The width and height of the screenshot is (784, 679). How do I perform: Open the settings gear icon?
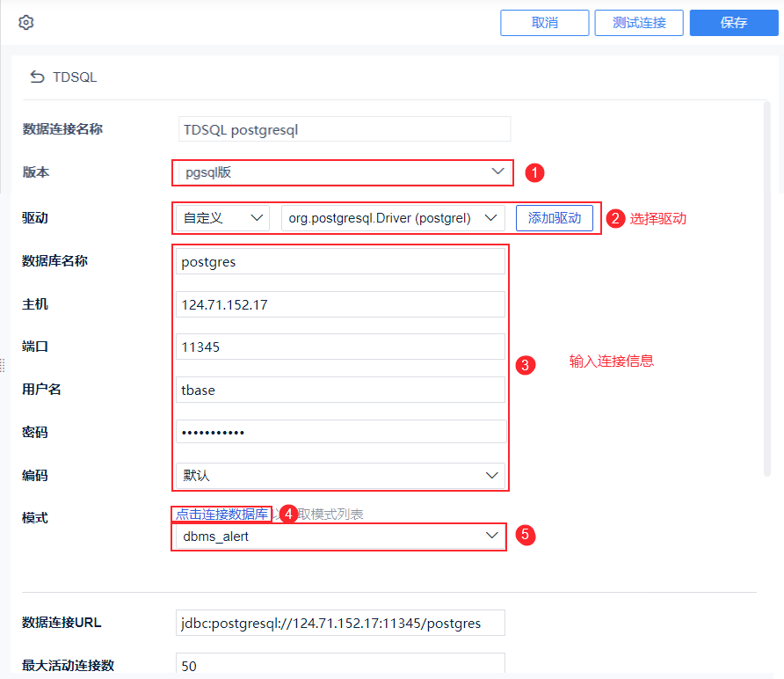tap(26, 23)
